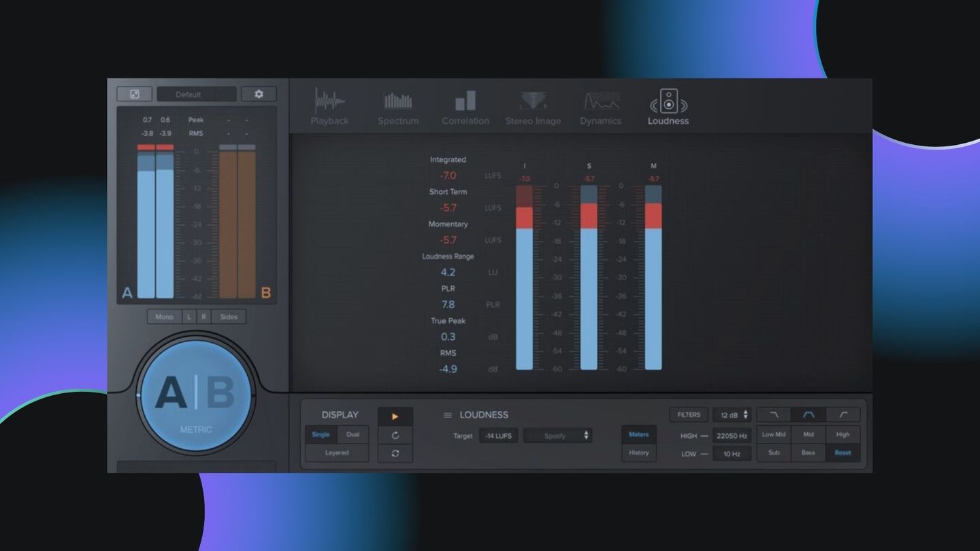Click the large A|B switch button

tap(196, 396)
